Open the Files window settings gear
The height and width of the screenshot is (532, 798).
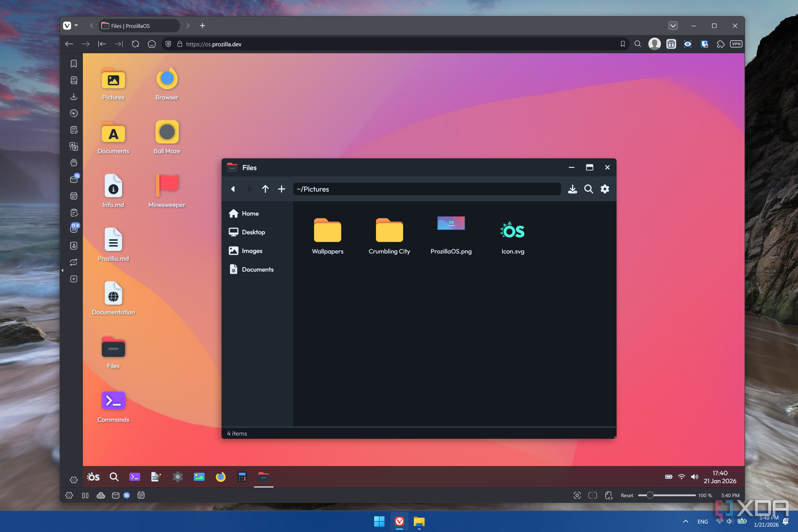pyautogui.click(x=605, y=189)
